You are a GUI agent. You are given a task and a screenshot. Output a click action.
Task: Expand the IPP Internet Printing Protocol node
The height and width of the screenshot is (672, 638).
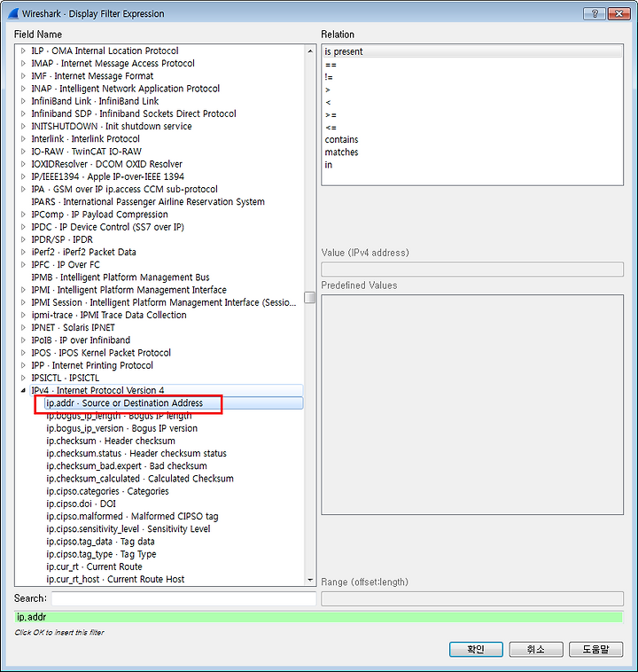(x=23, y=365)
